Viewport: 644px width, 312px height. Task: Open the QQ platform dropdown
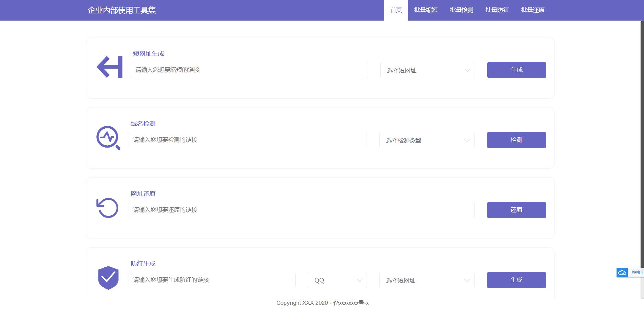[x=337, y=280]
